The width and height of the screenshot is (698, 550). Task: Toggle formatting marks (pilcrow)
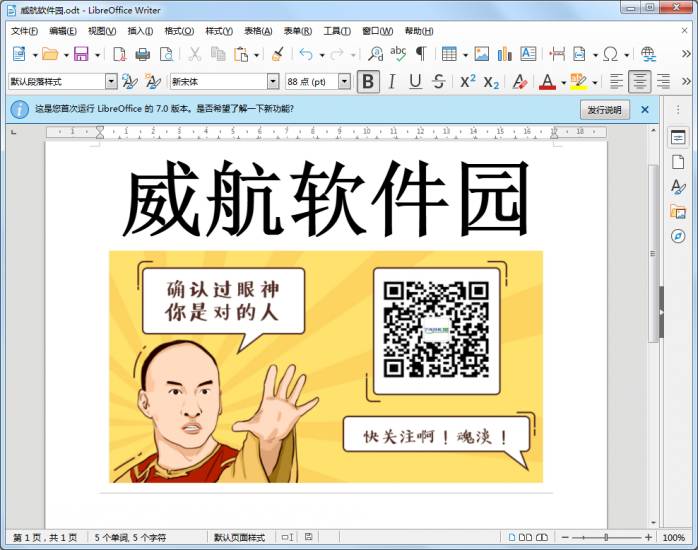421,54
